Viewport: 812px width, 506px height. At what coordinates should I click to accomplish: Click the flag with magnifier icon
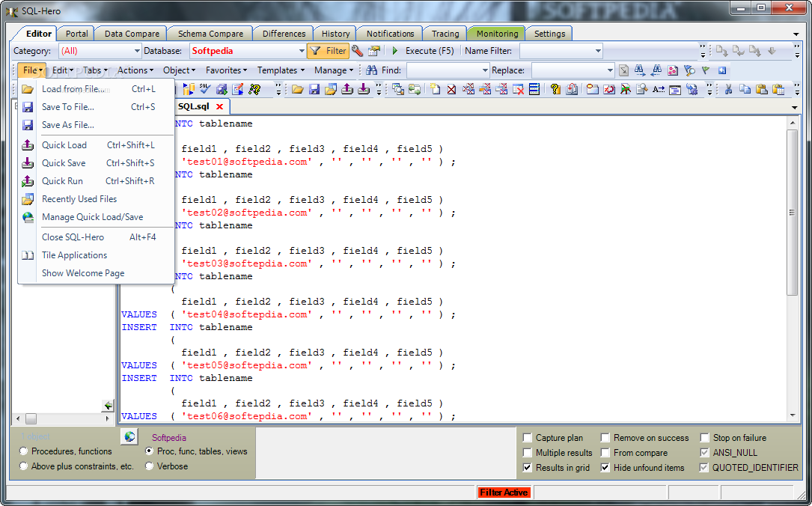tap(689, 70)
